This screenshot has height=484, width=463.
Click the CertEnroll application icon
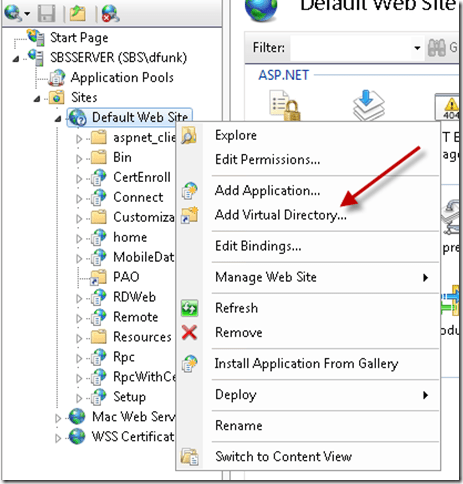coord(99,177)
